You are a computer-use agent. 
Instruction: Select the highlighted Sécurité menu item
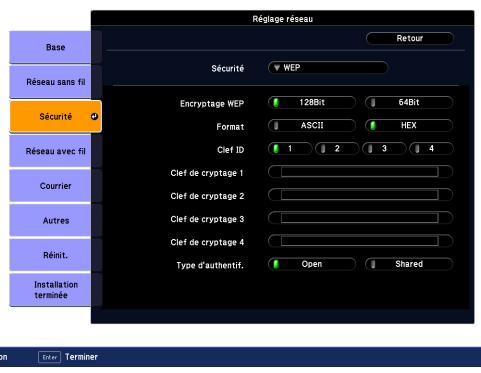pyautogui.click(x=56, y=116)
